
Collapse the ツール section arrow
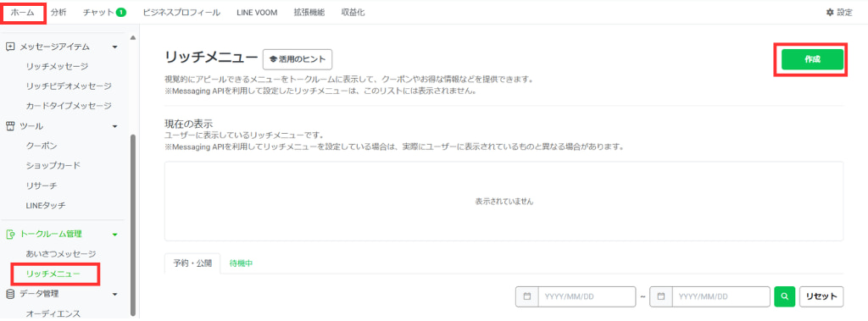114,126
